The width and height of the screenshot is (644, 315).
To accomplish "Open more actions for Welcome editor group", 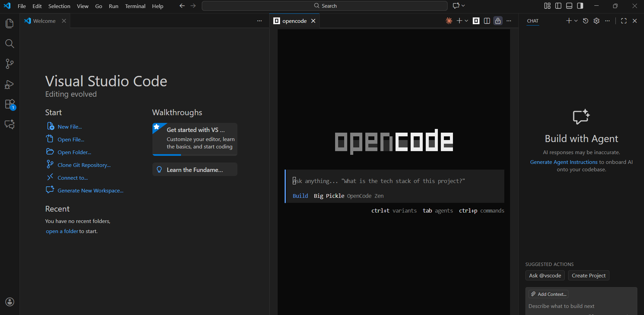I will point(260,21).
